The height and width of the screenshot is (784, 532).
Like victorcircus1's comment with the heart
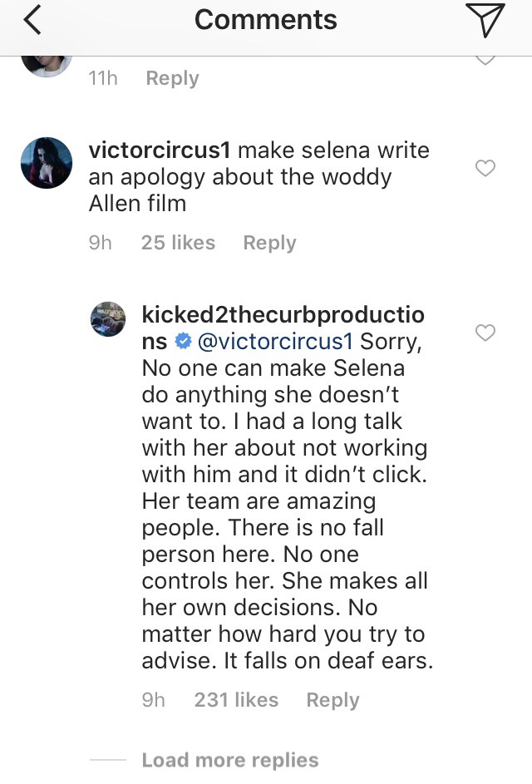[x=485, y=169]
